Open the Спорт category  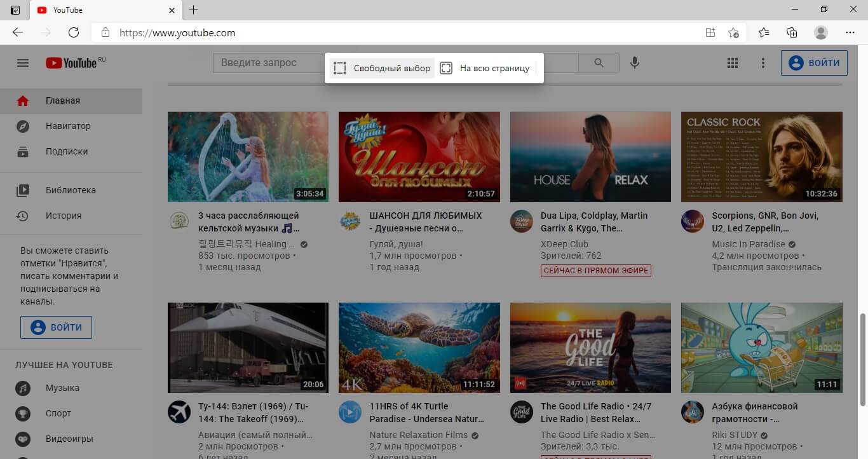click(58, 413)
